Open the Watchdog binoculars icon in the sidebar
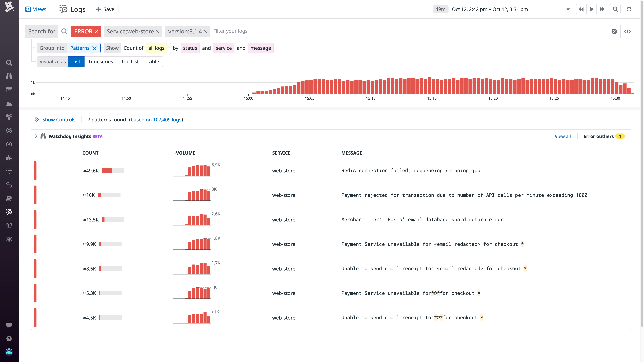Image resolution: width=644 pixels, height=362 pixels. (9, 76)
